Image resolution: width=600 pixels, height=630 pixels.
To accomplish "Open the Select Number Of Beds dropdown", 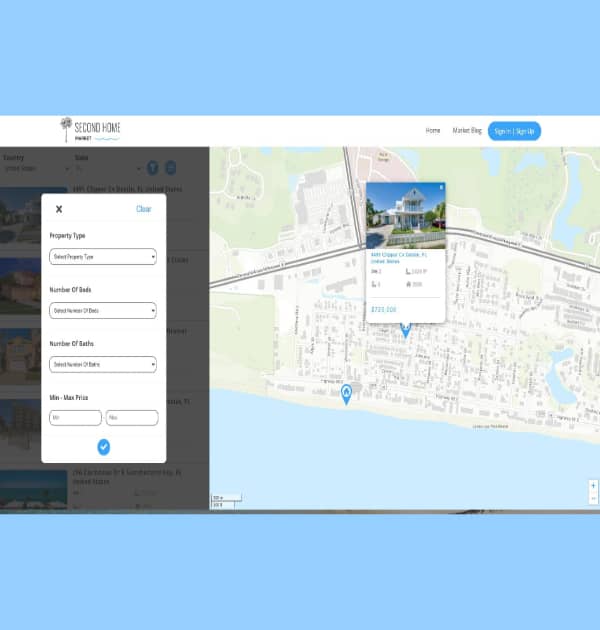I will pos(103,311).
